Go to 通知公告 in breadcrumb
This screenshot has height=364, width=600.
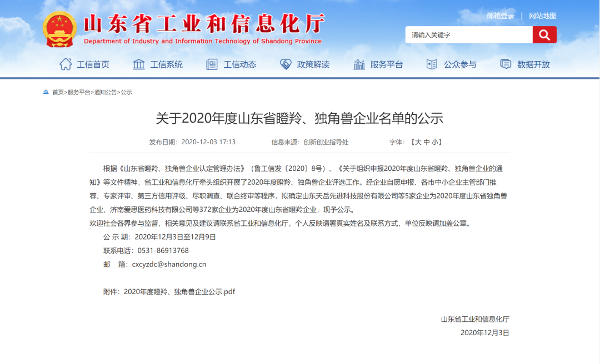coord(106,92)
